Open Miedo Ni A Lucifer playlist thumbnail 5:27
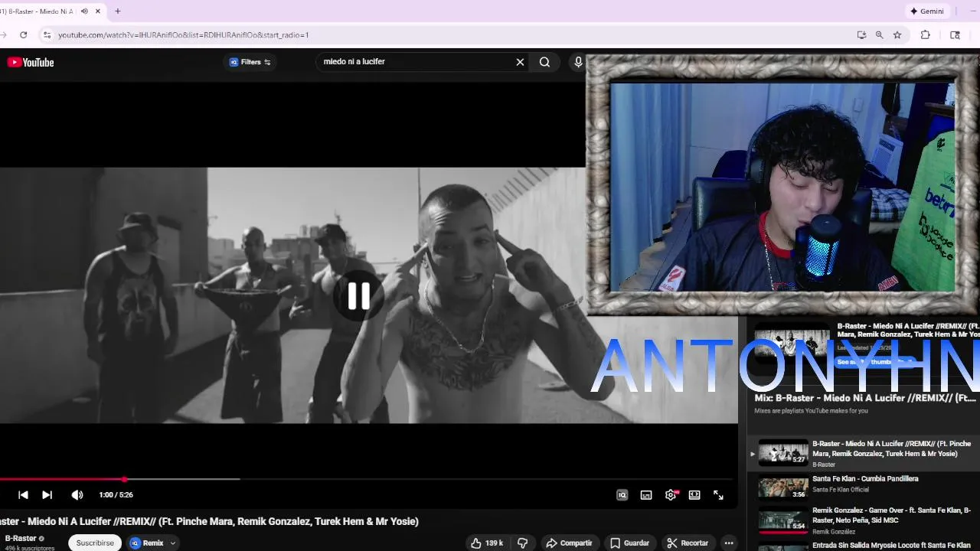The height and width of the screenshot is (551, 980). tap(783, 452)
